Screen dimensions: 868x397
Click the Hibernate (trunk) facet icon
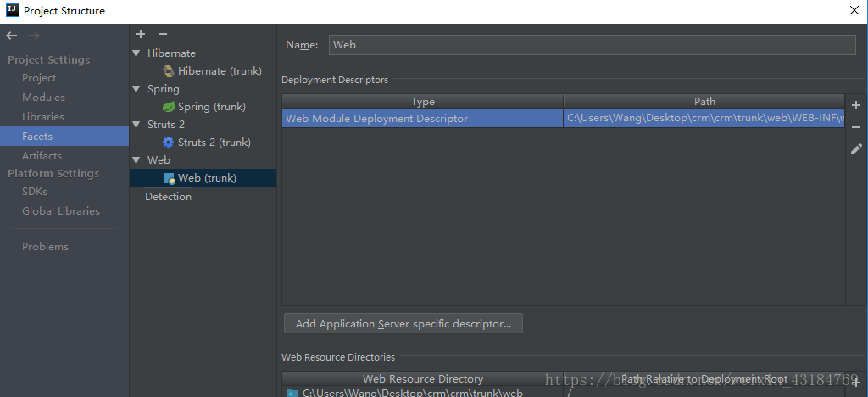(169, 71)
